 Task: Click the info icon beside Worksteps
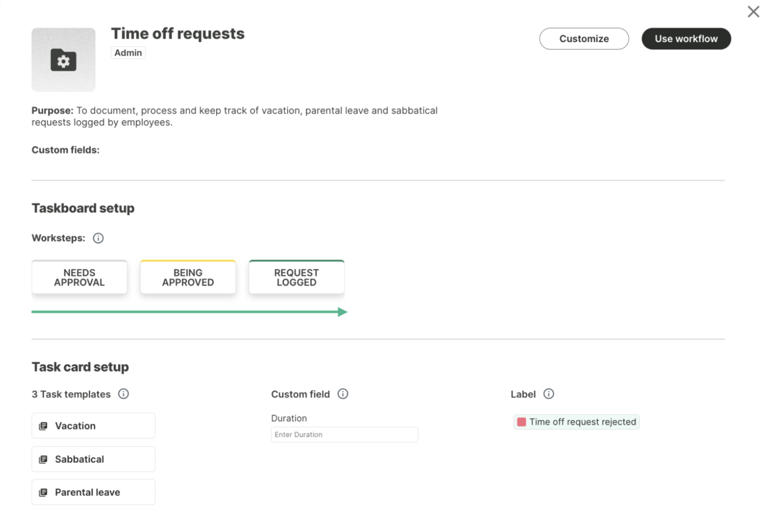(98, 238)
